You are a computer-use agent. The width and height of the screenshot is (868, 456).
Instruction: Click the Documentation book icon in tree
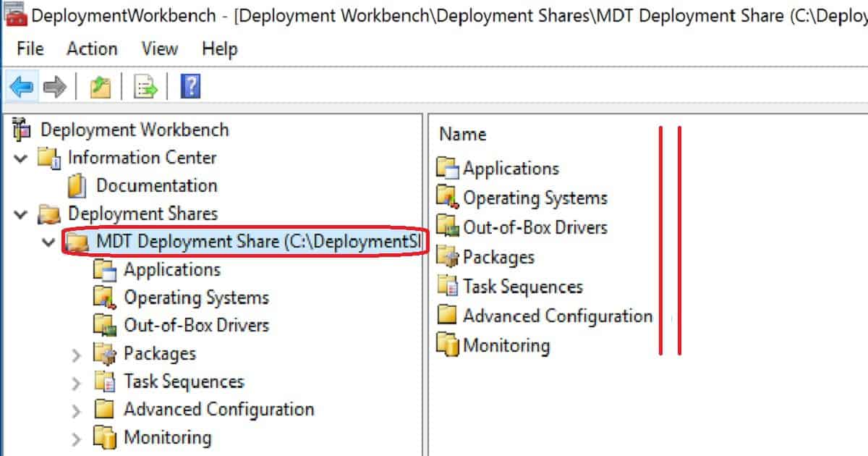(77, 186)
